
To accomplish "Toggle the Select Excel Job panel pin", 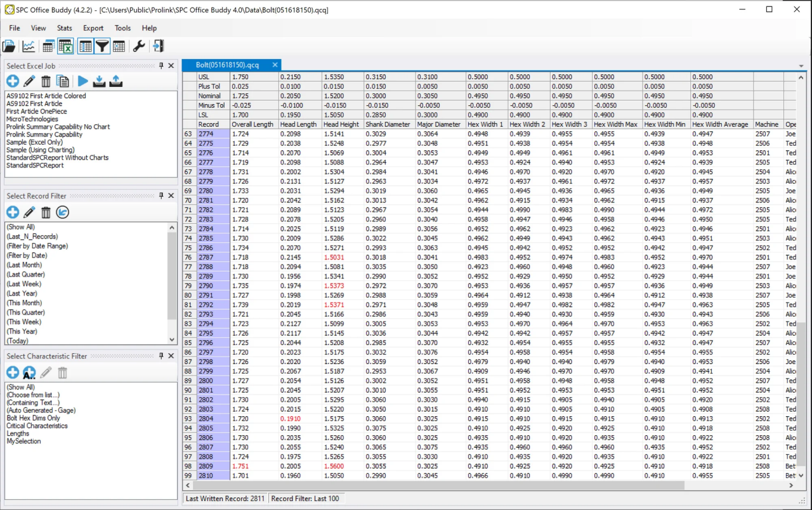I will (160, 65).
